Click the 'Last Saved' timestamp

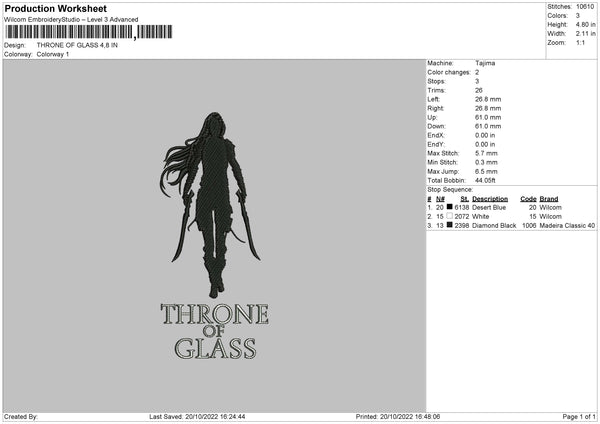197,417
